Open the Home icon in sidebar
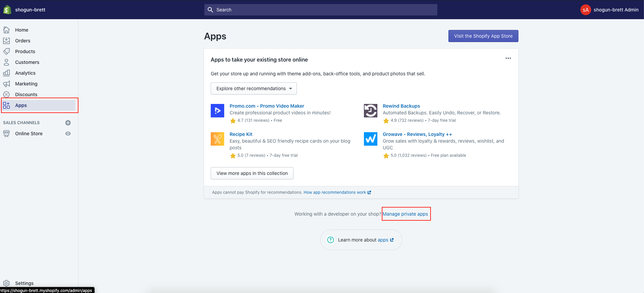 point(6,30)
